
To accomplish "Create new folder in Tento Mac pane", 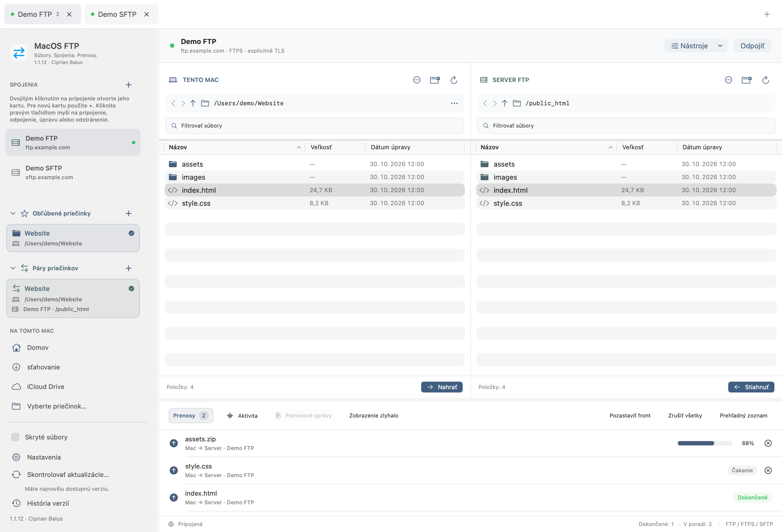I will 435,80.
